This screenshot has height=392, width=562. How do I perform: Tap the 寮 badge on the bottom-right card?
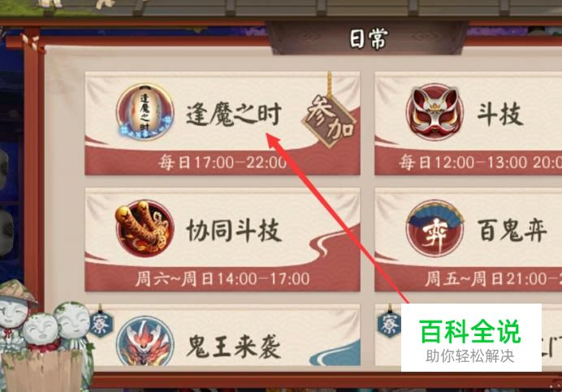tap(389, 324)
